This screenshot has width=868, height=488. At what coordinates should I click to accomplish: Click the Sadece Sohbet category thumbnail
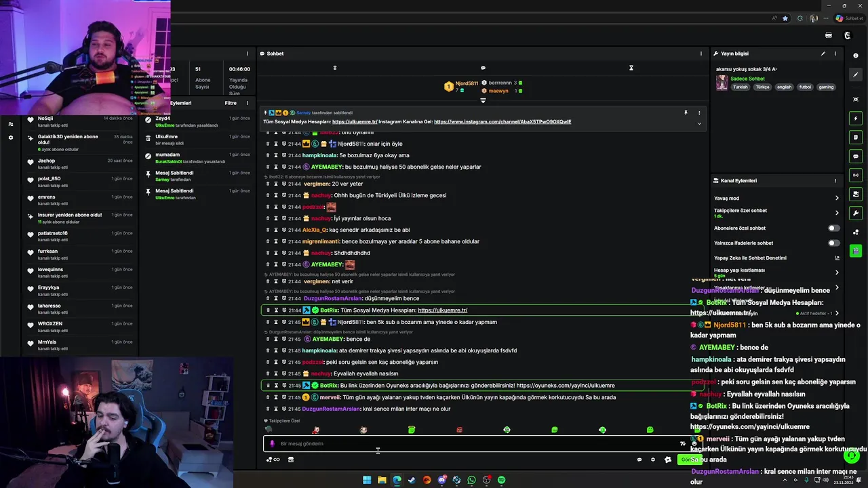722,83
